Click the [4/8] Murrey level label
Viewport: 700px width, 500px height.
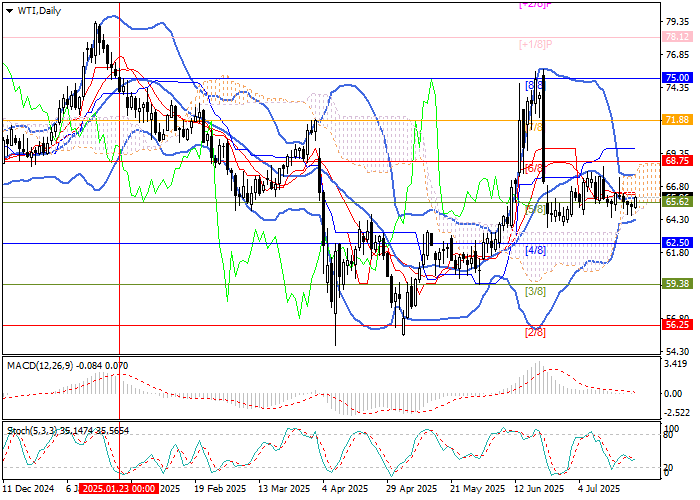[x=535, y=250]
